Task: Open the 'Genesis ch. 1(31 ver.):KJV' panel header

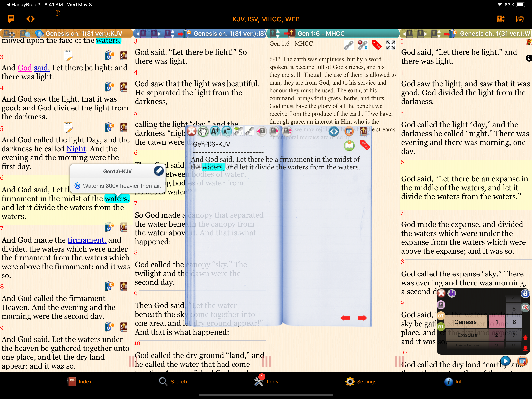Action: 84,34
